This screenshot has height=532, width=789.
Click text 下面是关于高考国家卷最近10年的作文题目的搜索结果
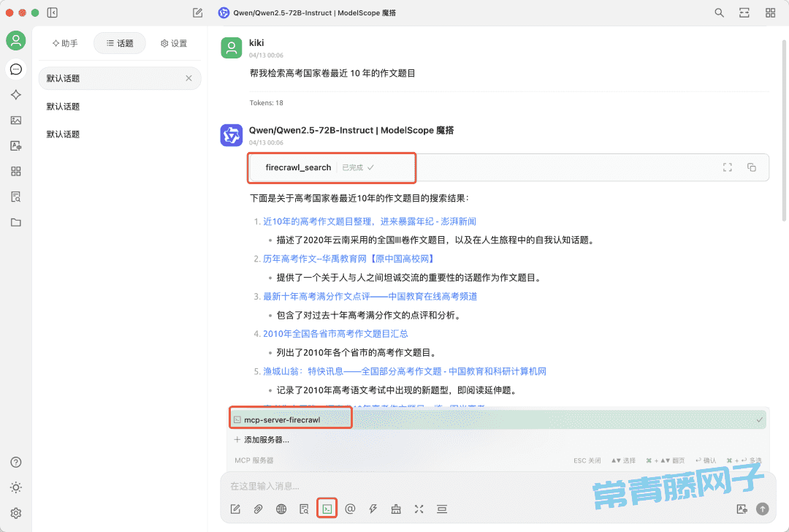[x=359, y=198]
